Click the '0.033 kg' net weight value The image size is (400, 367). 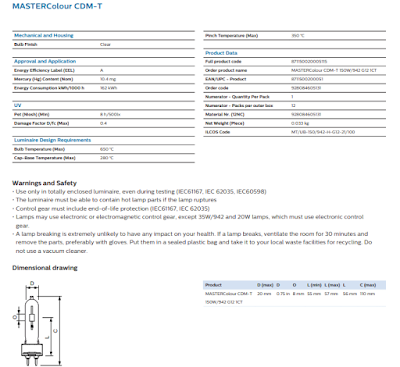[x=300, y=123]
